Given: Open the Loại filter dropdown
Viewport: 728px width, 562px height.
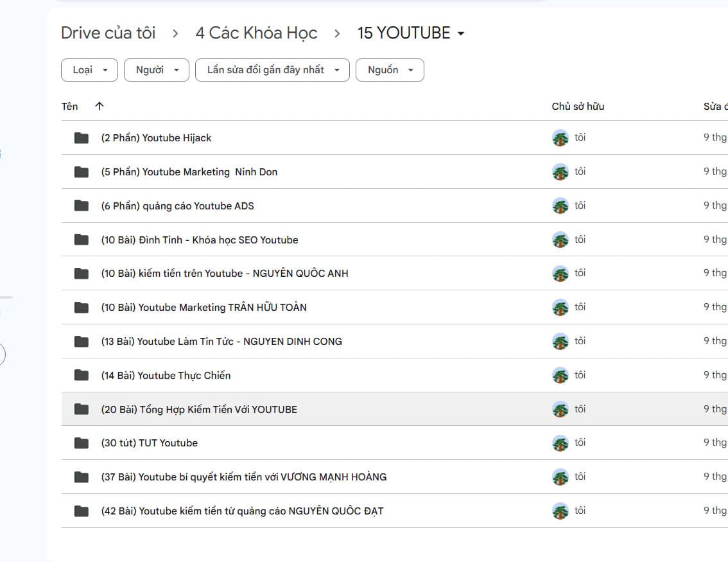Looking at the screenshot, I should [x=90, y=70].
